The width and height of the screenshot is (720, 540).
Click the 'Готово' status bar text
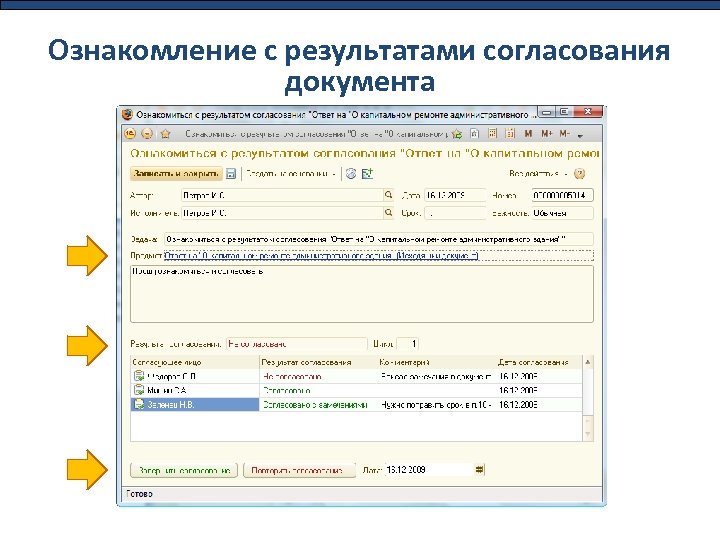click(139, 494)
